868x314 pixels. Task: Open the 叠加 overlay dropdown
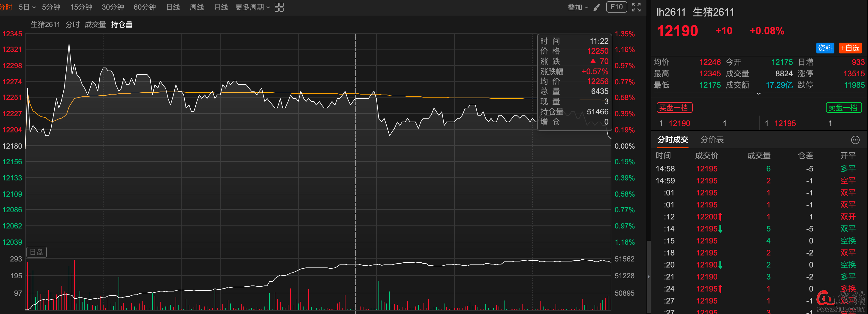tap(577, 7)
